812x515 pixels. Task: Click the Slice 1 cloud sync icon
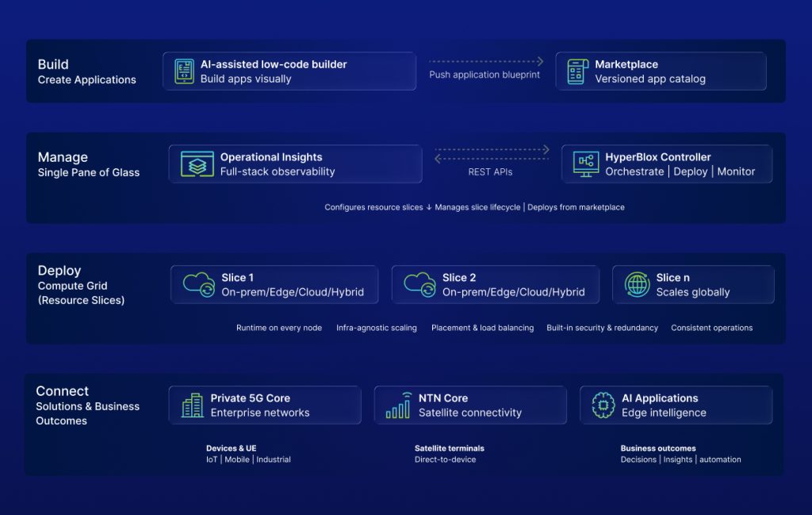click(199, 284)
